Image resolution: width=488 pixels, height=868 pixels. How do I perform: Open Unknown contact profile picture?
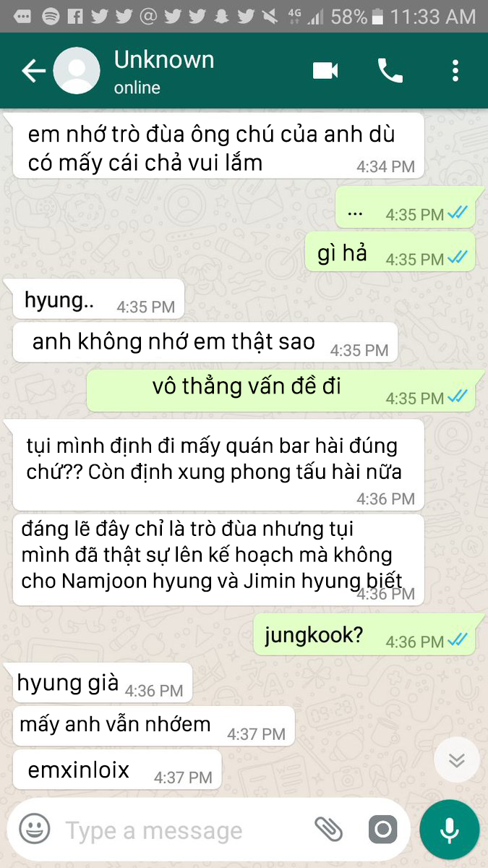coord(77,71)
